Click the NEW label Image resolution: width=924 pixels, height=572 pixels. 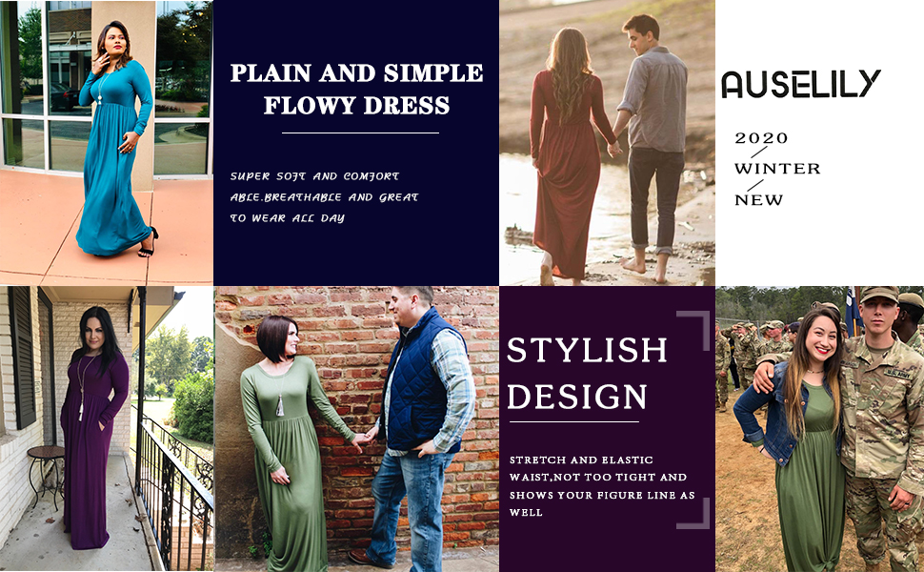[x=758, y=200]
